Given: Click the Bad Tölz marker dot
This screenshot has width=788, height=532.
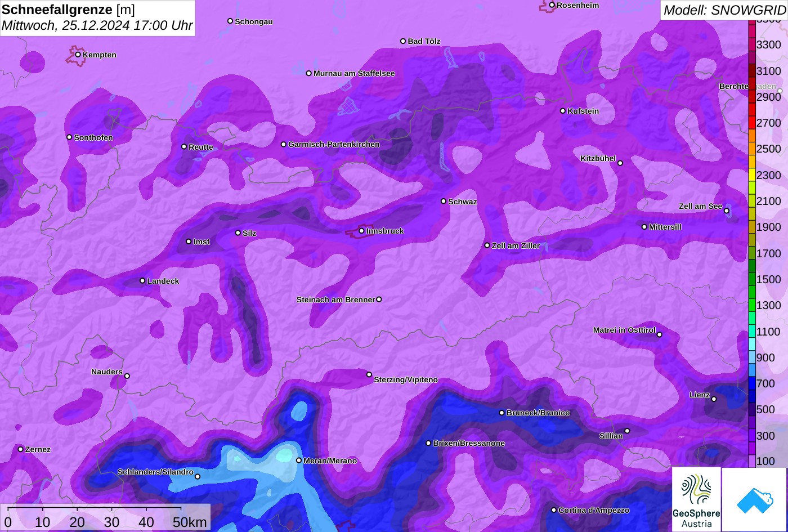Looking at the screenshot, I should coord(403,41).
